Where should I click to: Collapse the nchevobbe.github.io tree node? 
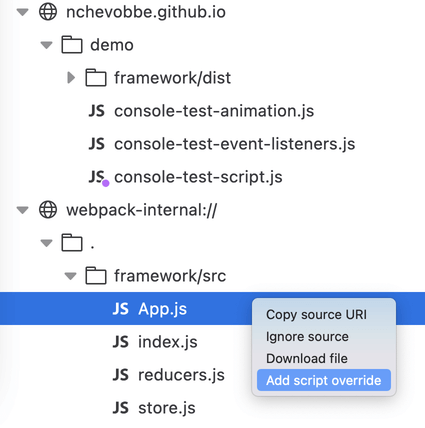tap(23, 12)
